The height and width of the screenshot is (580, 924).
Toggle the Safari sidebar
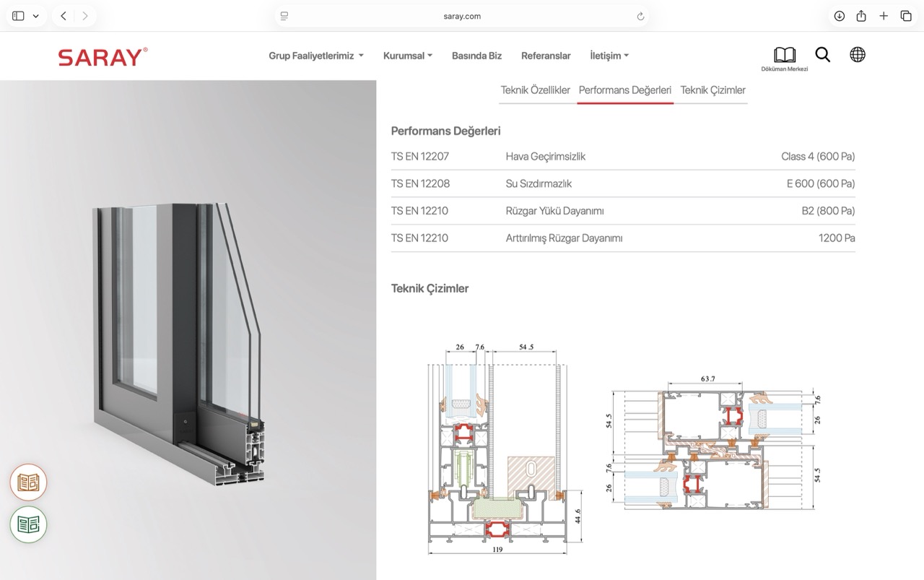tap(19, 16)
